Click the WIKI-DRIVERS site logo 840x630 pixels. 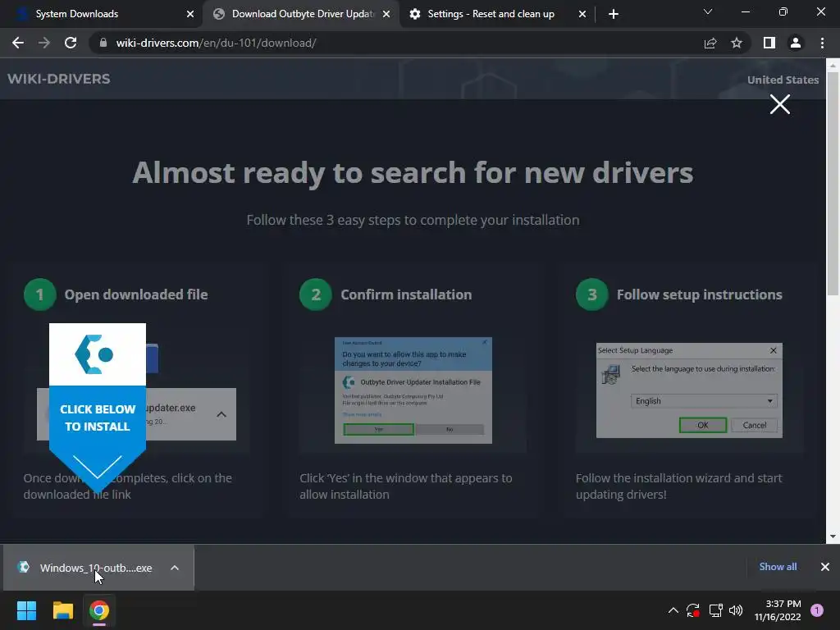coord(59,79)
